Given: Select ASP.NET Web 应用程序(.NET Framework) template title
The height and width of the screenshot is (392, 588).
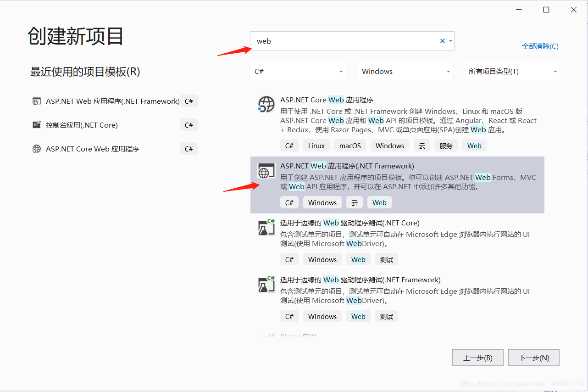Looking at the screenshot, I should click(x=347, y=166).
